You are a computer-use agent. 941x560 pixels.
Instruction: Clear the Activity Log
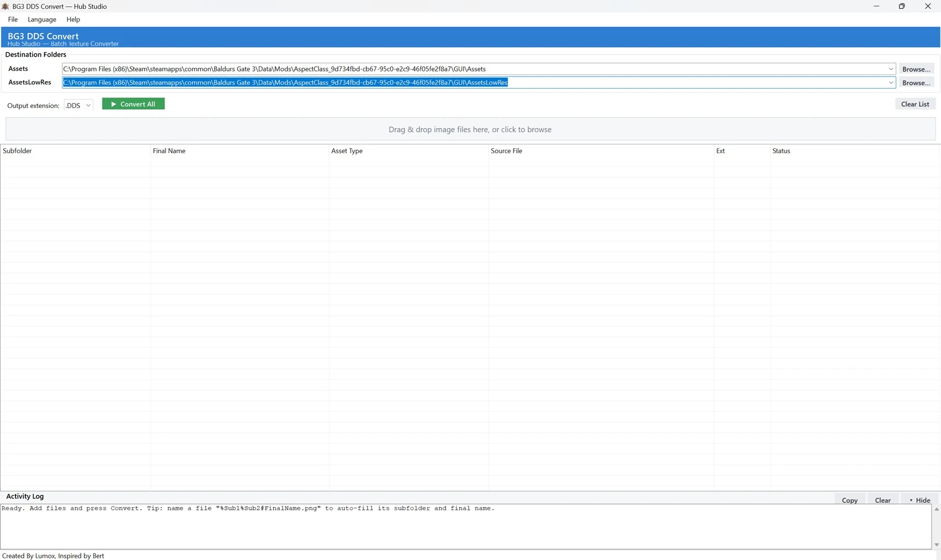(x=883, y=500)
